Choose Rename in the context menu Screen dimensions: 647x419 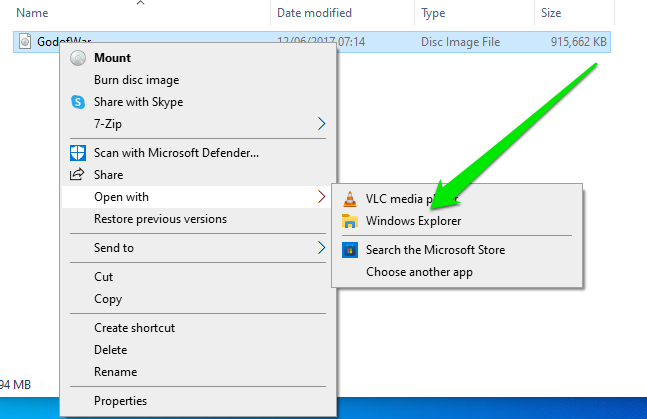coord(115,372)
